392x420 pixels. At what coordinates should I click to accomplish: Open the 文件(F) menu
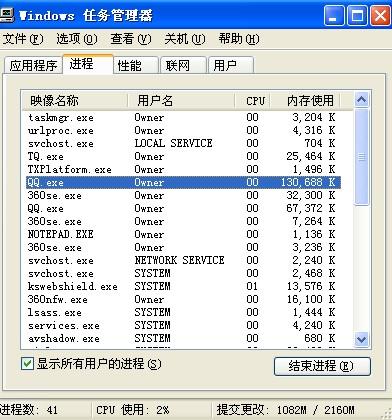coord(23,39)
